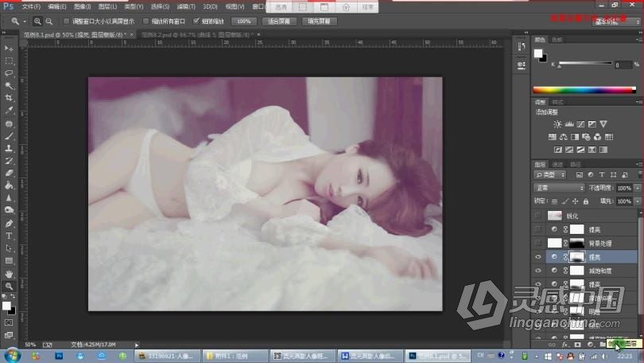The image size is (644, 363).
Task: Open the 3D(D) menu
Action: 210,6
